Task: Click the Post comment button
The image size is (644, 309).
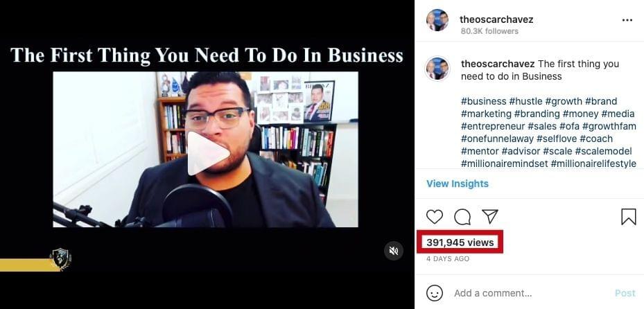Action: click(x=625, y=293)
